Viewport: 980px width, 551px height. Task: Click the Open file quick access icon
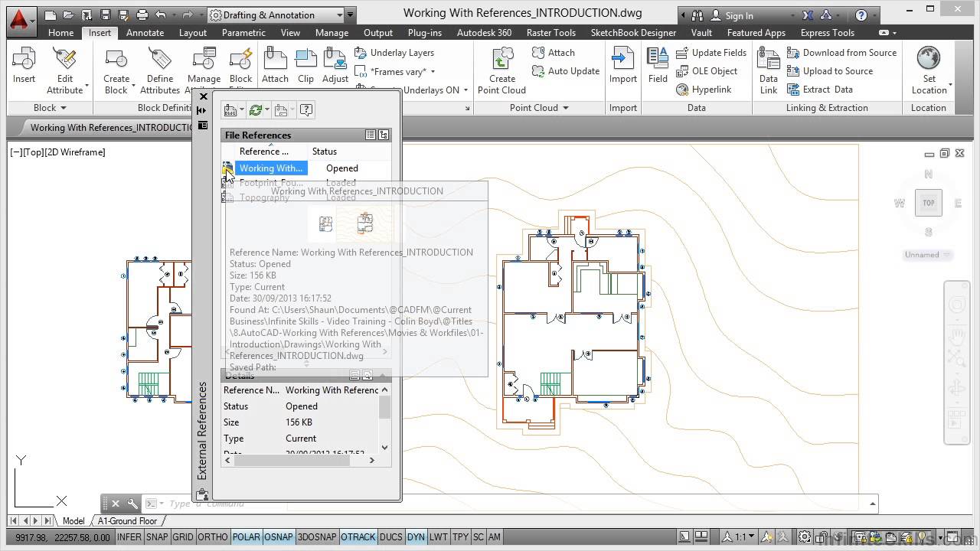click(68, 15)
